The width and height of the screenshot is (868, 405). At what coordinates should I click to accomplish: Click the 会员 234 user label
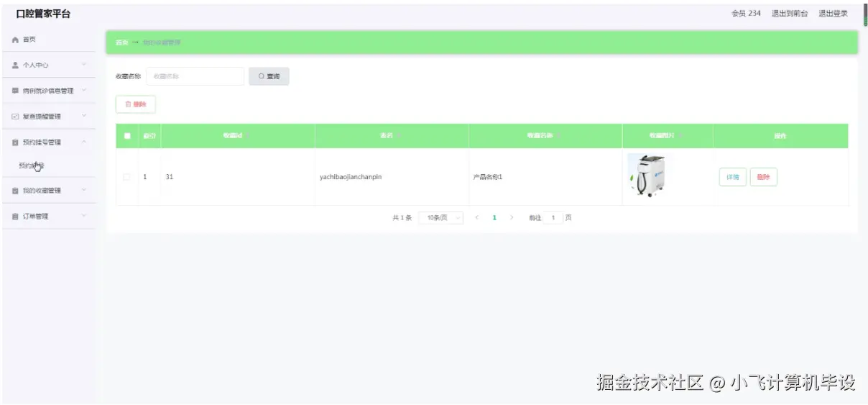click(746, 14)
